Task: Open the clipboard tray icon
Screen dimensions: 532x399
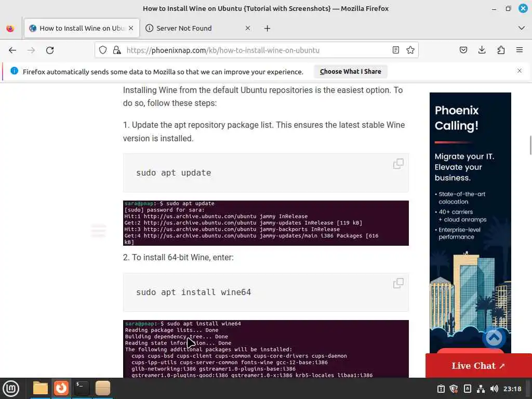Action: pyautogui.click(x=441, y=389)
